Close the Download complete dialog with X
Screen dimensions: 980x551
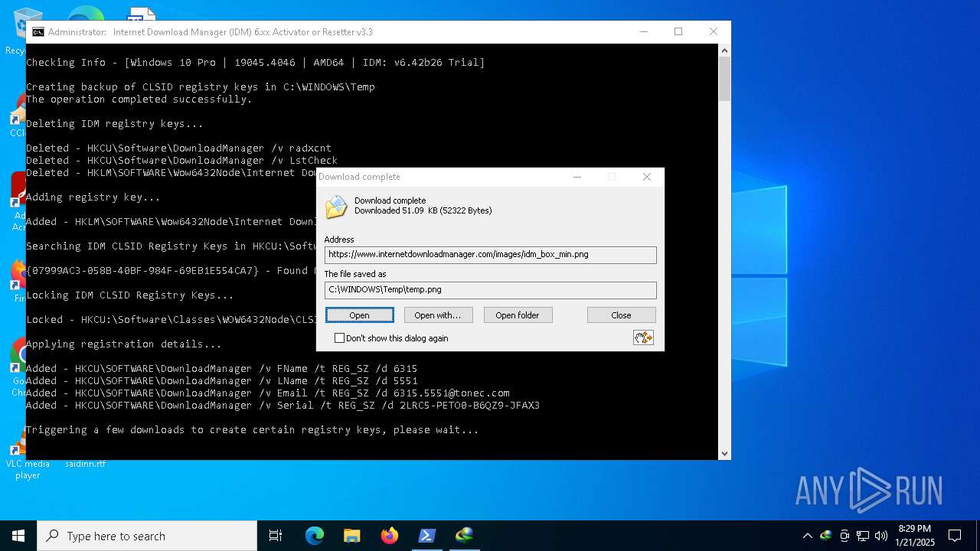click(647, 177)
